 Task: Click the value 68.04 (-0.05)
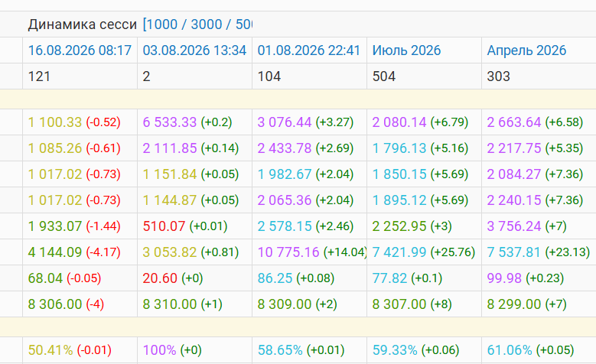(x=64, y=278)
